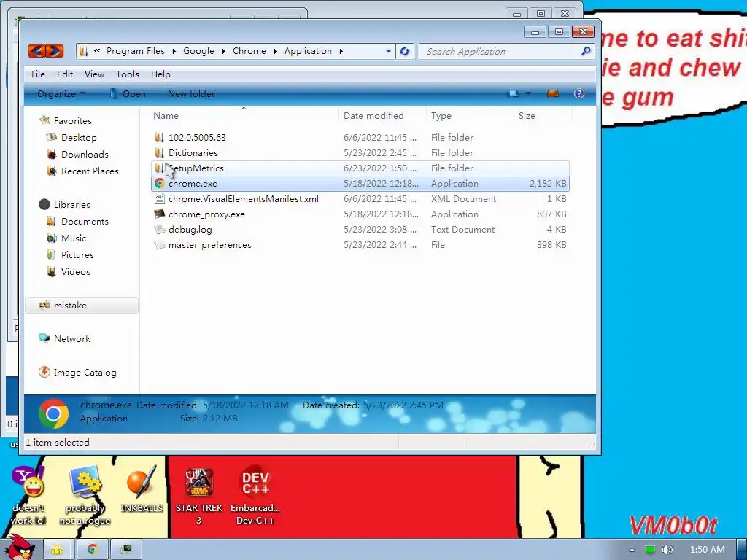Viewport: 747px width, 560px height.
Task: Expand arrow after Application breadcrumb
Action: 341,51
